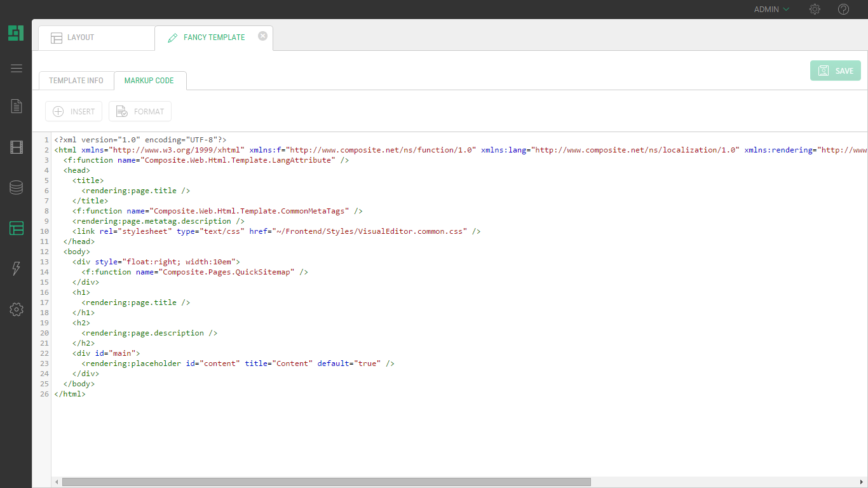The height and width of the screenshot is (488, 868).
Task: Click '<rendering:page.description />' on line 20
Action: click(149, 333)
